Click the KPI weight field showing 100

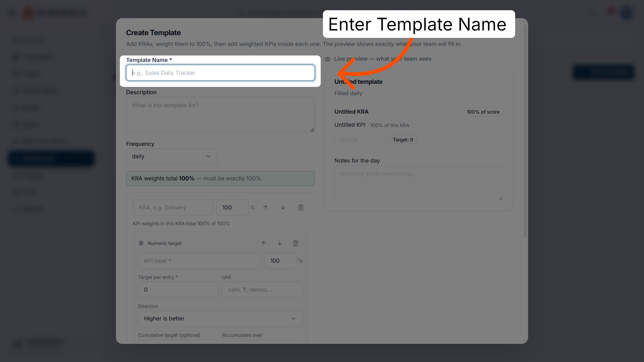[280, 261]
